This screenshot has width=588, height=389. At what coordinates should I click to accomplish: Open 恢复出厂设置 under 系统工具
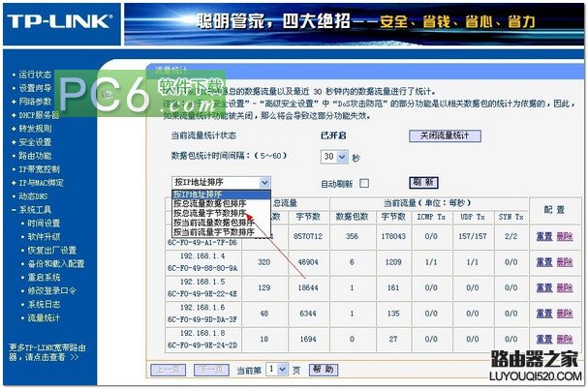tap(52, 250)
